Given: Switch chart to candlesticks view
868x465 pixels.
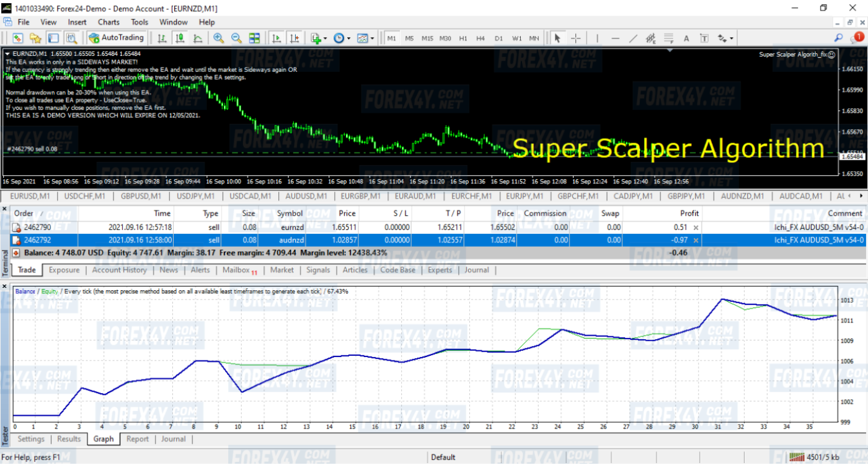Looking at the screenshot, I should tap(180, 38).
